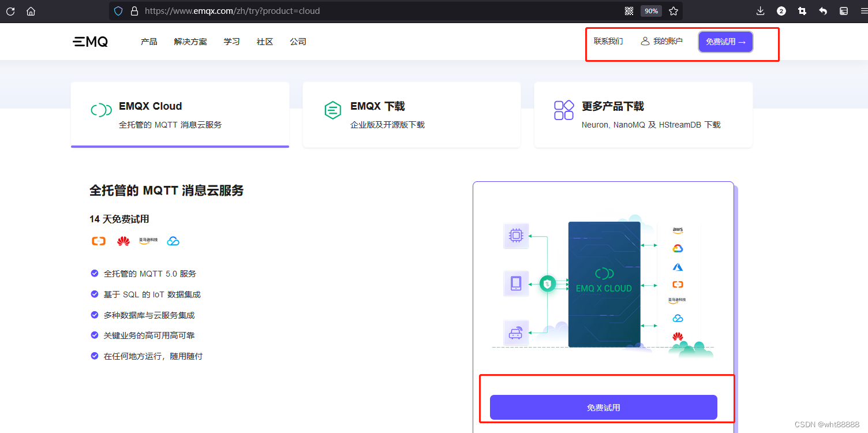Generate page QR code icon
The image size is (868, 433).
click(629, 11)
